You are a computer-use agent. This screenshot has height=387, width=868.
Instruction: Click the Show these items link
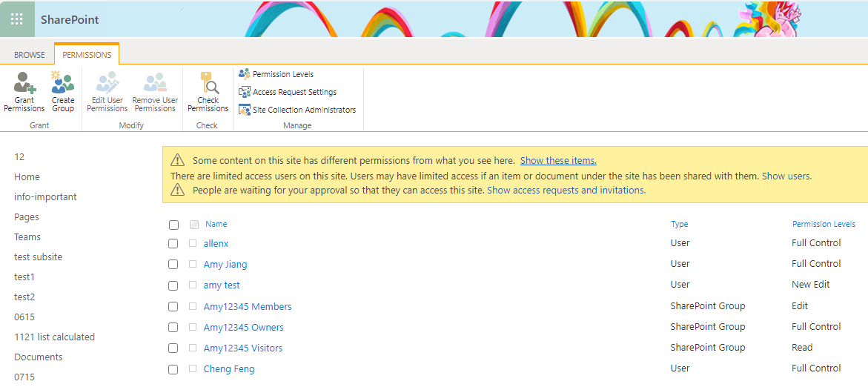click(x=558, y=161)
